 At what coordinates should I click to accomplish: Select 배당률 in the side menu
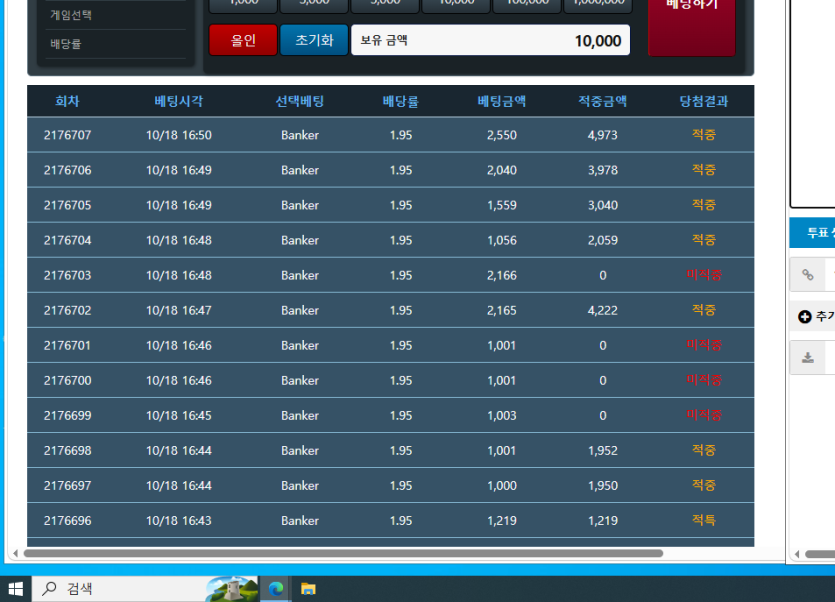point(66,44)
